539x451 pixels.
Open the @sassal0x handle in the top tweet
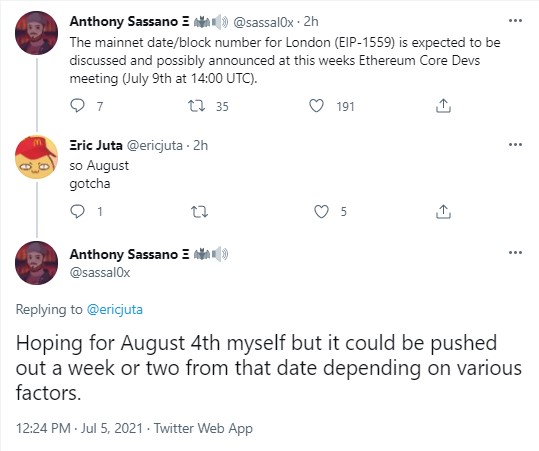(263, 22)
